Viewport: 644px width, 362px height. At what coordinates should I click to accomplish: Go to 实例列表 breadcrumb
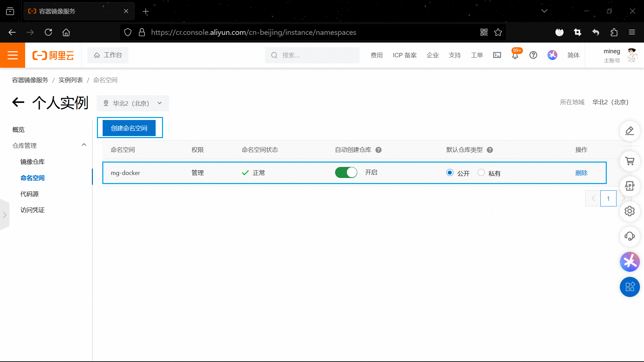tap(71, 80)
